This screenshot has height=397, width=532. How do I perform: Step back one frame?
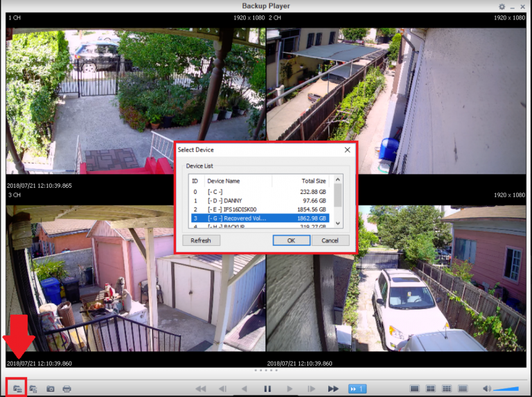coord(222,389)
